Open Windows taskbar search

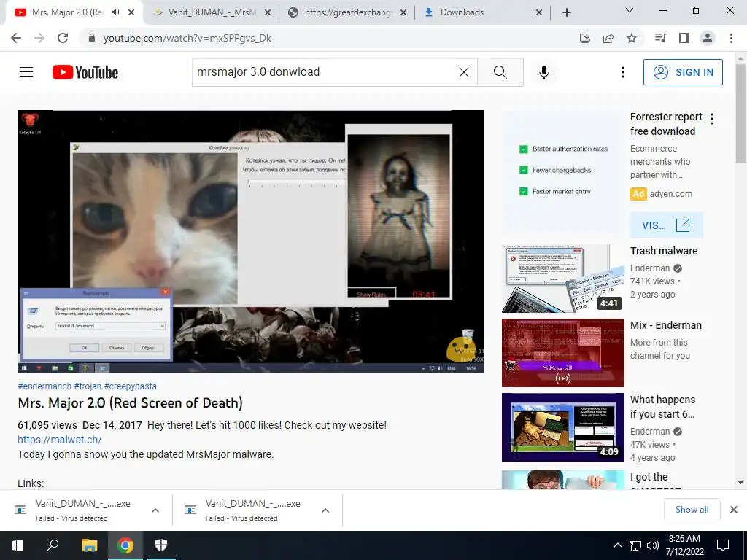click(53, 545)
